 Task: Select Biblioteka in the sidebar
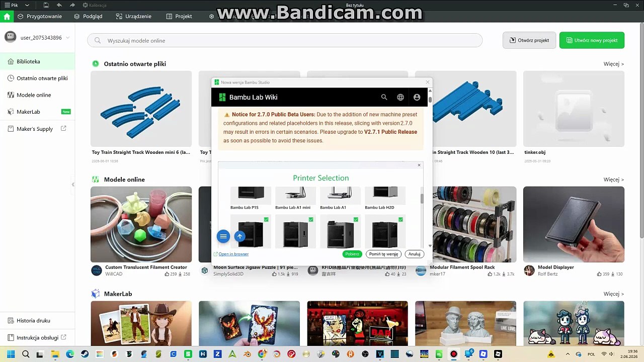[37, 61]
